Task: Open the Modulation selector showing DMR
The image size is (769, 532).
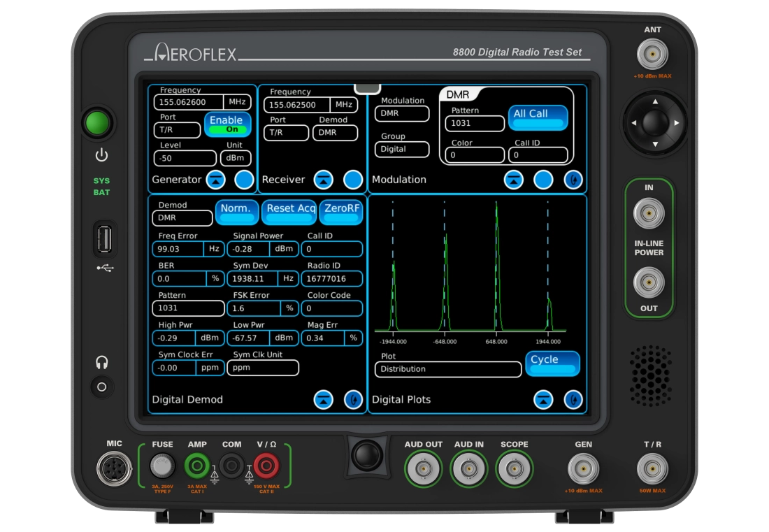Action: [x=402, y=113]
